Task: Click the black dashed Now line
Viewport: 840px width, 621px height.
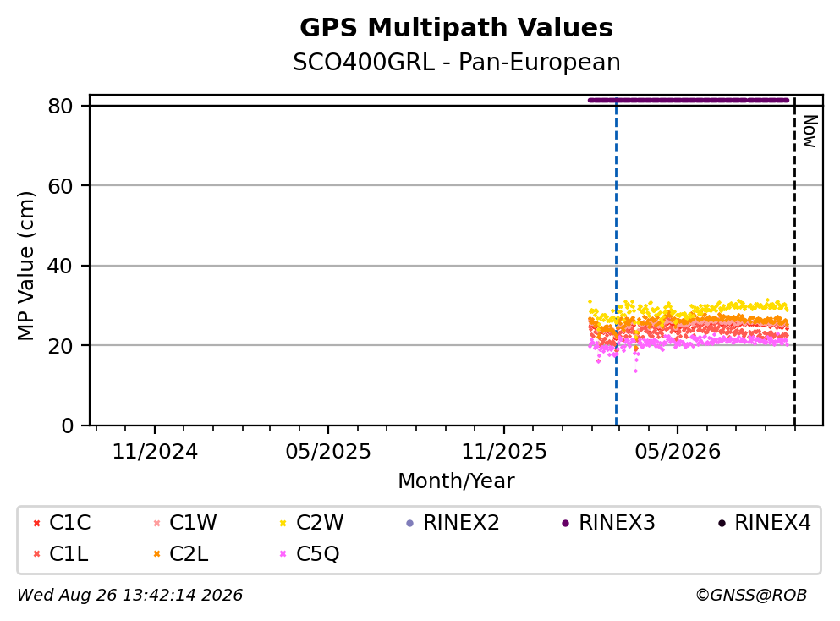Action: (x=794, y=262)
